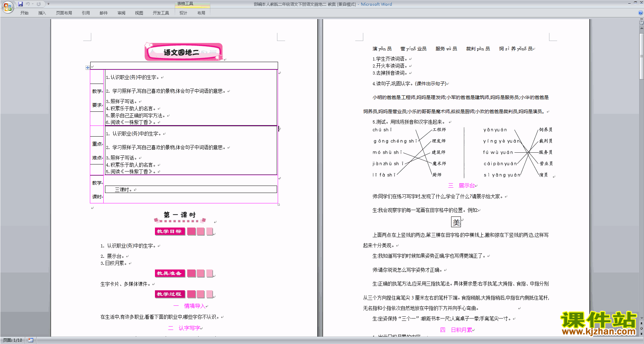This screenshot has width=644, height=344.
Task: Click the 教学 要求 row header cell
Action: pyautogui.click(x=97, y=98)
